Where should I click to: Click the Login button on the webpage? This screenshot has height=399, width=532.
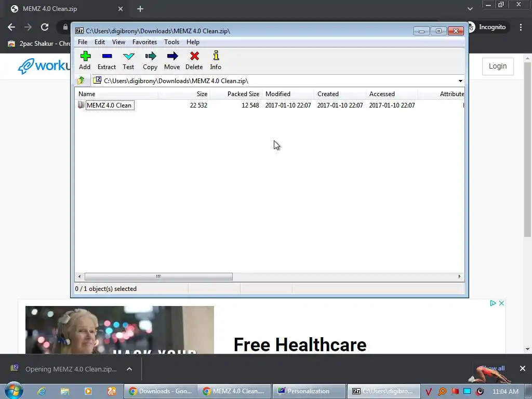point(498,66)
